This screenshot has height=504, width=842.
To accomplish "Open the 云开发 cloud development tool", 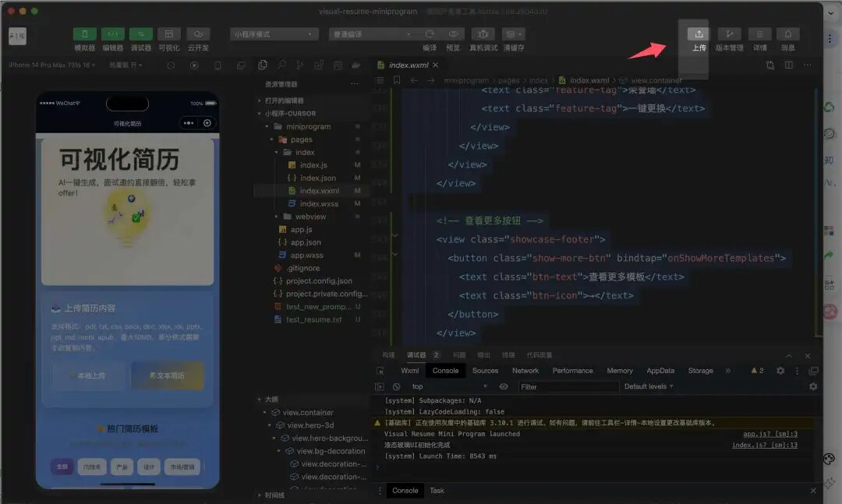I will tap(198, 34).
